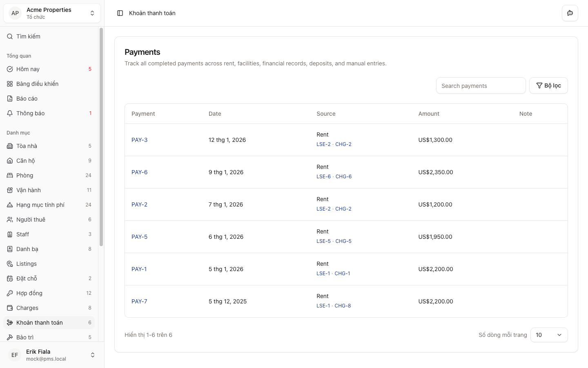
Task: Open the PAY-3 payment link
Action: tap(139, 140)
